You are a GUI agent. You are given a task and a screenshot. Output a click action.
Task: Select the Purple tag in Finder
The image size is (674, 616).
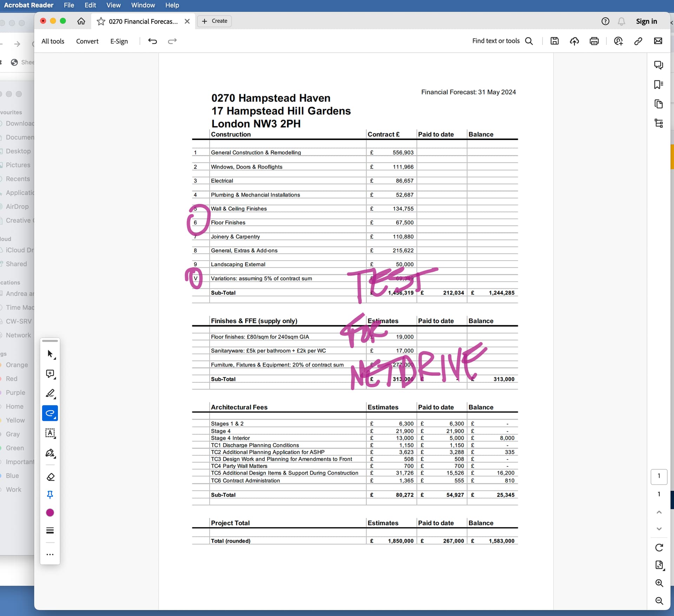click(x=15, y=393)
